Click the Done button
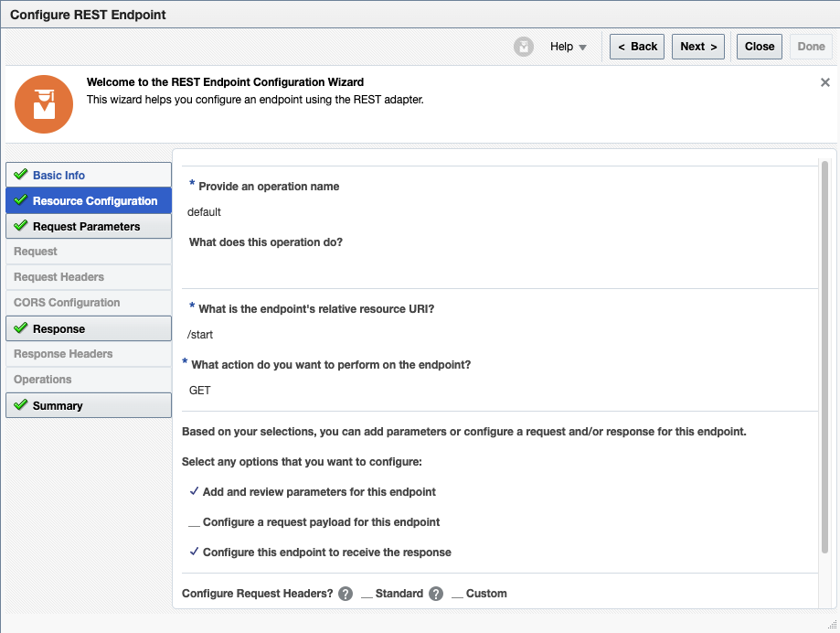Screen dimensions: 840x633 pyautogui.click(x=811, y=47)
